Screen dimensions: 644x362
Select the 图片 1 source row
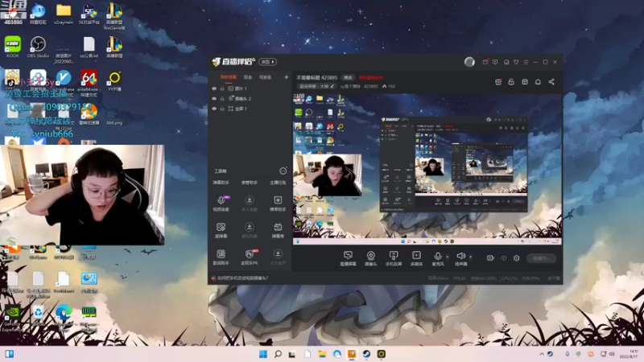pos(250,88)
